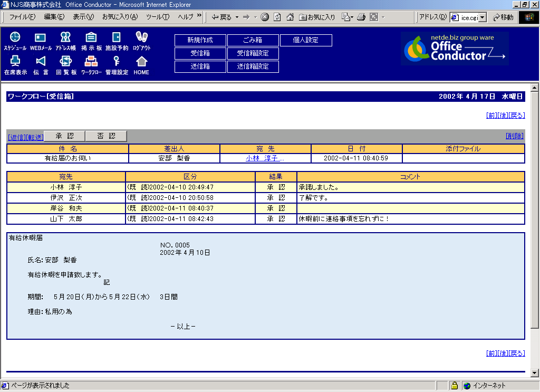
Task: Open the 編集(E) menu
Action: pyautogui.click(x=54, y=17)
